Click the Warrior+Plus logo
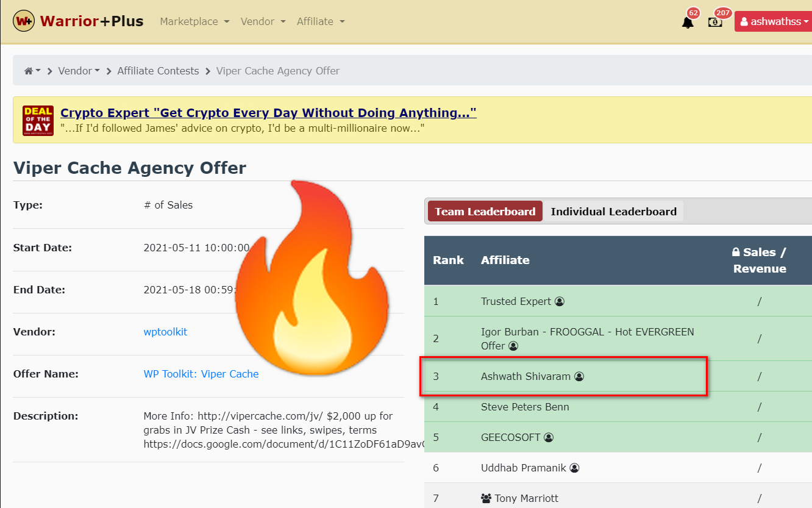This screenshot has width=812, height=508. [79, 21]
